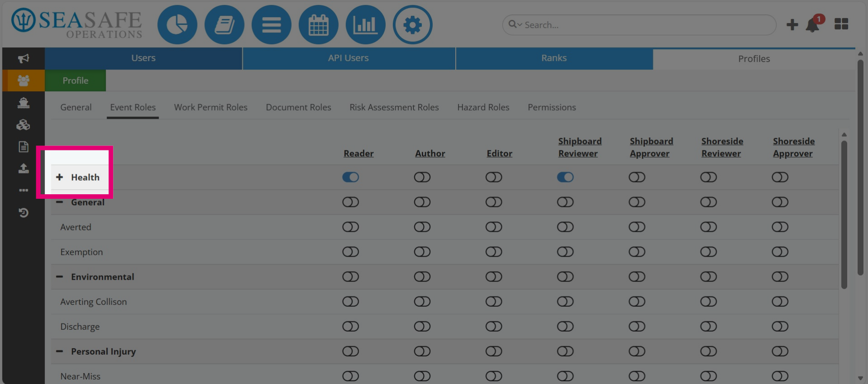Open Work Permit Roles sub-tab
The width and height of the screenshot is (868, 384).
tap(211, 107)
